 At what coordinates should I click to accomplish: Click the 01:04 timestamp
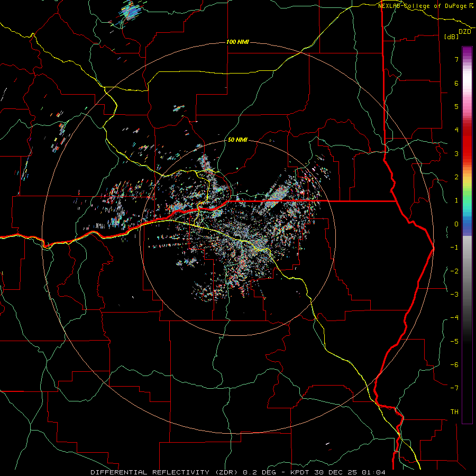pyautogui.click(x=374, y=472)
